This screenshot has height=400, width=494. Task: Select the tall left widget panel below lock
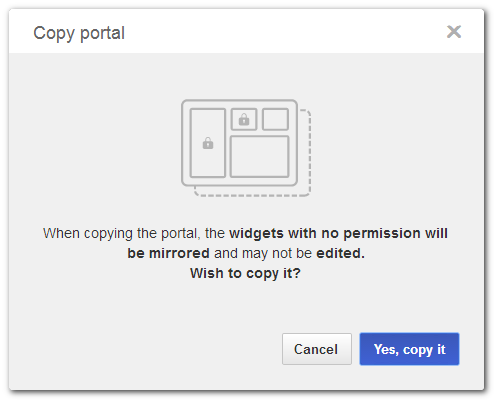208,163
